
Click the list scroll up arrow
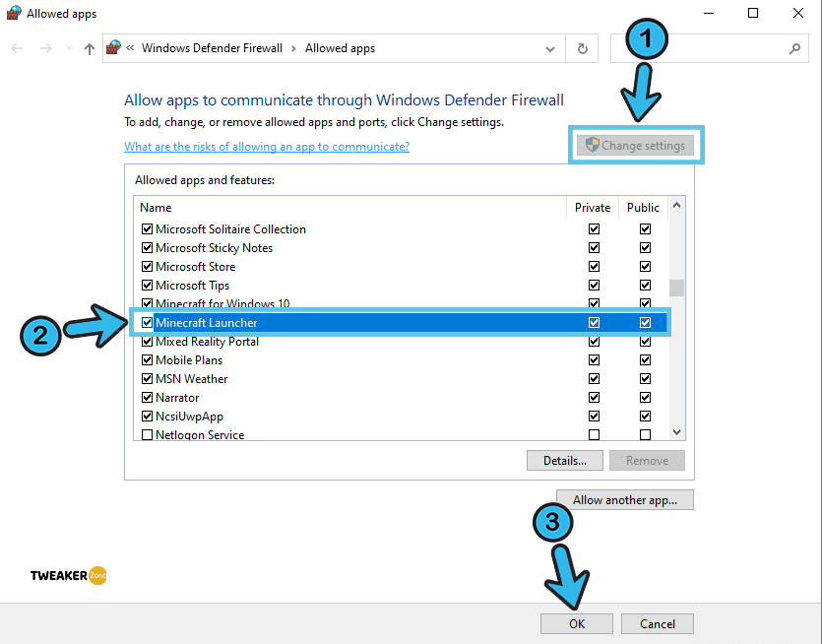point(676,205)
